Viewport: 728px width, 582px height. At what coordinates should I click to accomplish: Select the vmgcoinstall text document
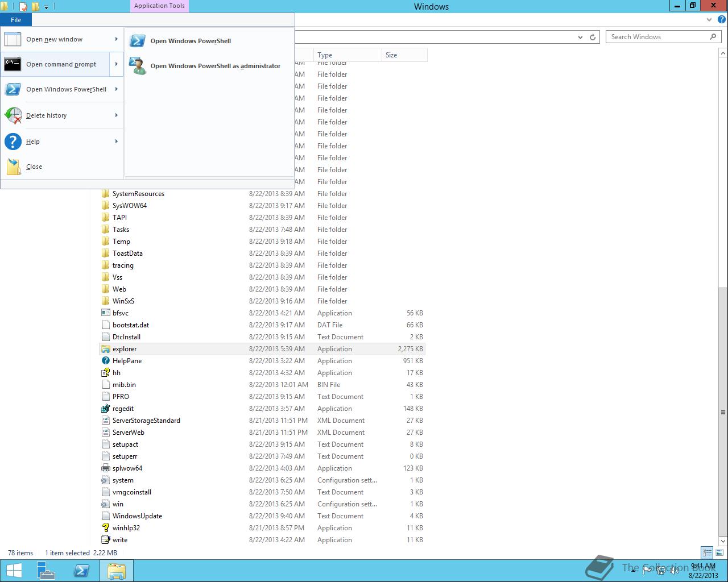(132, 492)
